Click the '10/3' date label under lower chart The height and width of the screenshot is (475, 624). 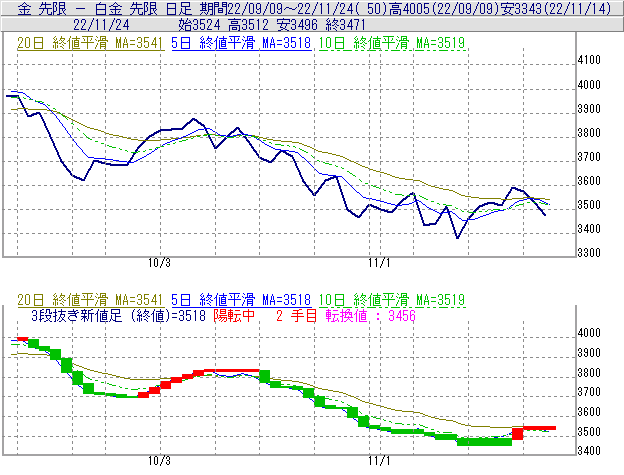(x=159, y=461)
